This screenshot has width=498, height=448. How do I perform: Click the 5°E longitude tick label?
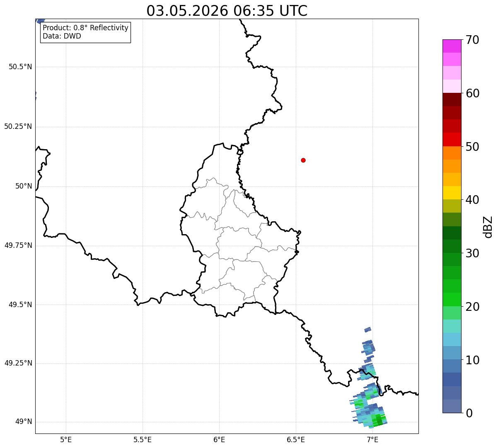(x=66, y=439)
